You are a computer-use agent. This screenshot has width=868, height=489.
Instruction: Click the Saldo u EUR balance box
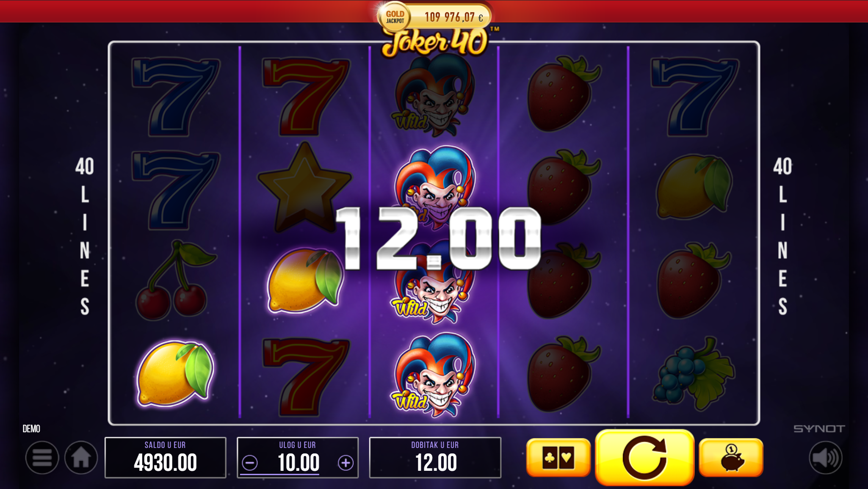166,458
